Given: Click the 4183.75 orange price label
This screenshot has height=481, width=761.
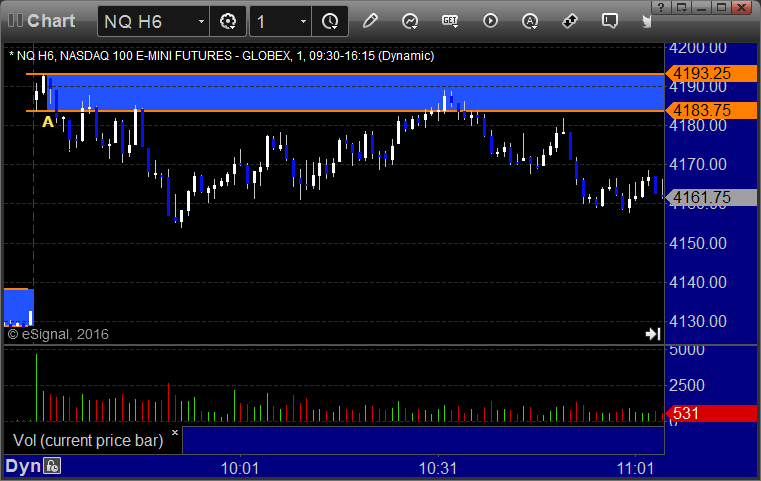Looking at the screenshot, I should point(711,111).
